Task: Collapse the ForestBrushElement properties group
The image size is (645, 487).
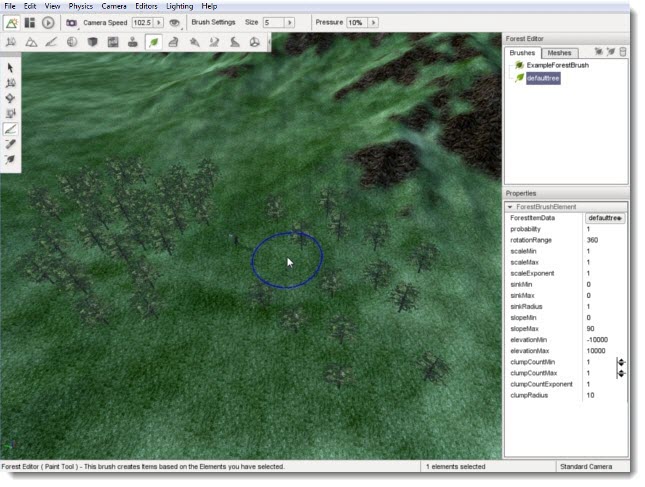Action: [510, 206]
